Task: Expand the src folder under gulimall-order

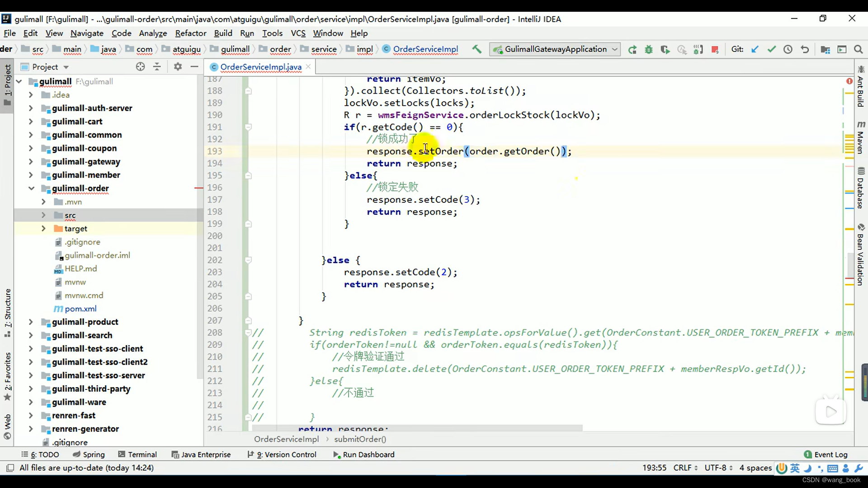Action: click(x=43, y=215)
